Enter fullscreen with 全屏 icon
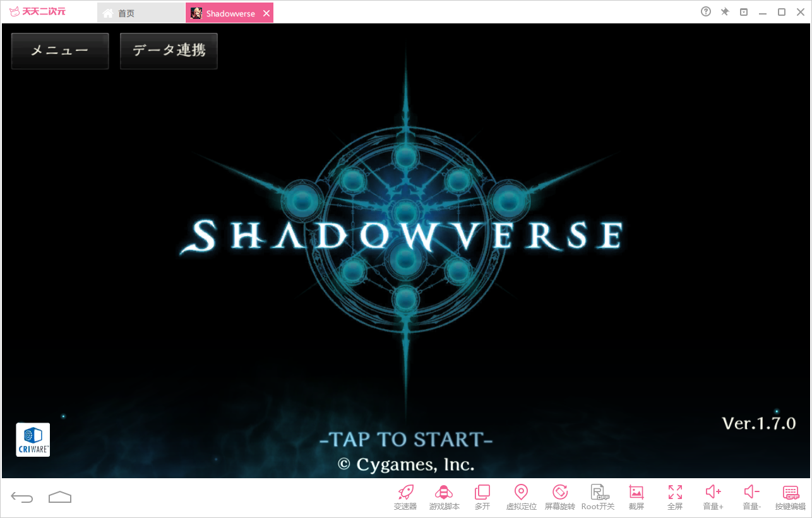812x518 pixels. tap(675, 497)
